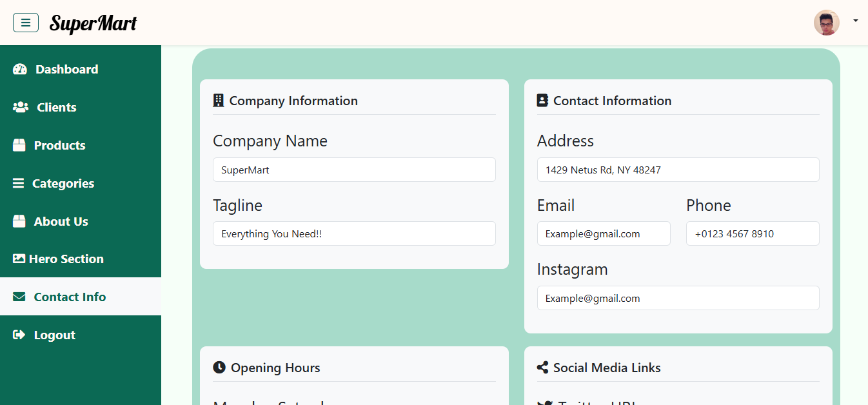Image resolution: width=868 pixels, height=405 pixels.
Task: Toggle the hamburger sidebar menu button
Action: pos(26,23)
